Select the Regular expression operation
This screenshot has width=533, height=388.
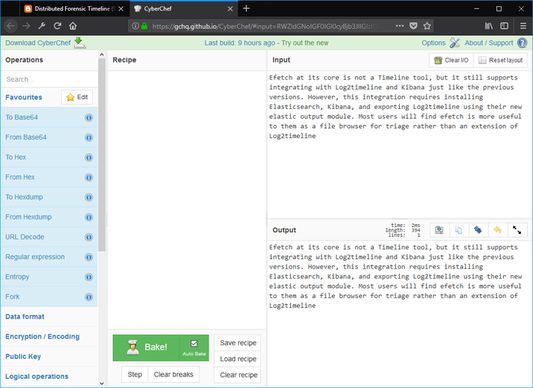pyautogui.click(x=50, y=257)
